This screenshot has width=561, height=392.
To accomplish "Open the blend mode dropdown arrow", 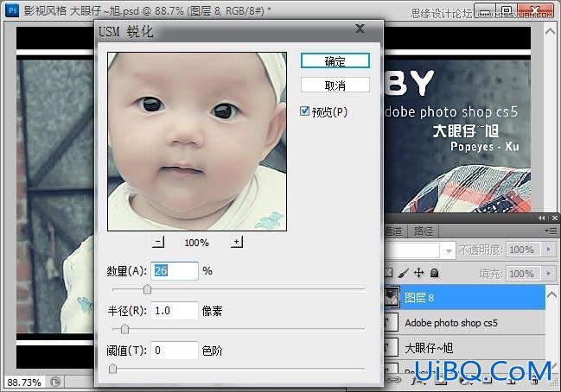I will click(449, 250).
